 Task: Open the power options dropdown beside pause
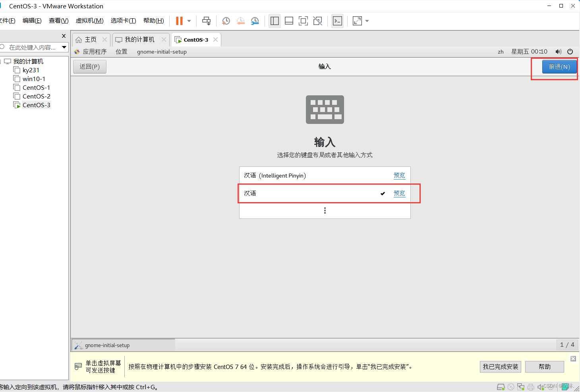pos(189,21)
